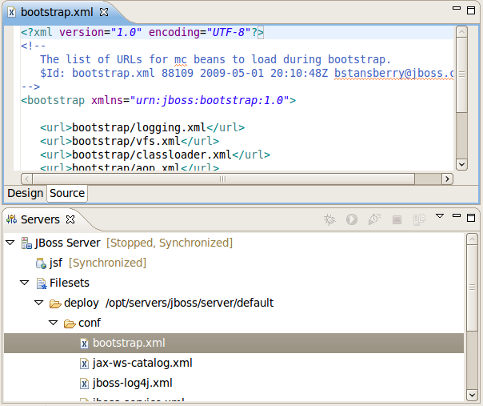Click the bootstrap/vfs.xml url line

[x=130, y=141]
